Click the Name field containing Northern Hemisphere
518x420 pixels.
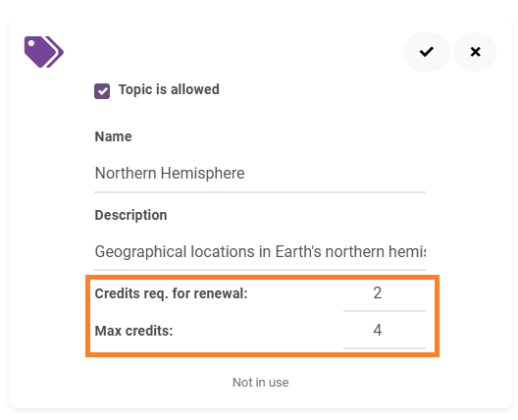(x=260, y=174)
